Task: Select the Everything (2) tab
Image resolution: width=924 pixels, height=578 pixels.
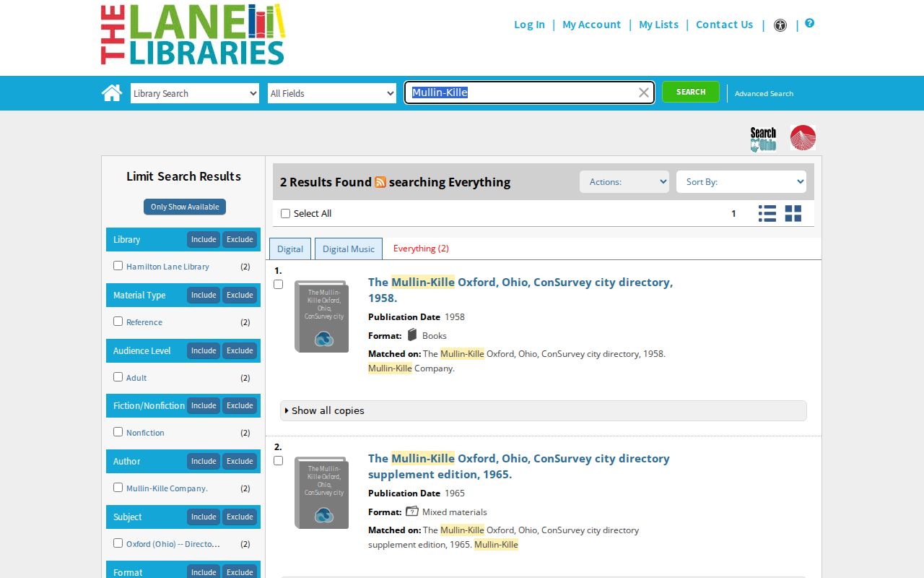Action: pyautogui.click(x=421, y=249)
